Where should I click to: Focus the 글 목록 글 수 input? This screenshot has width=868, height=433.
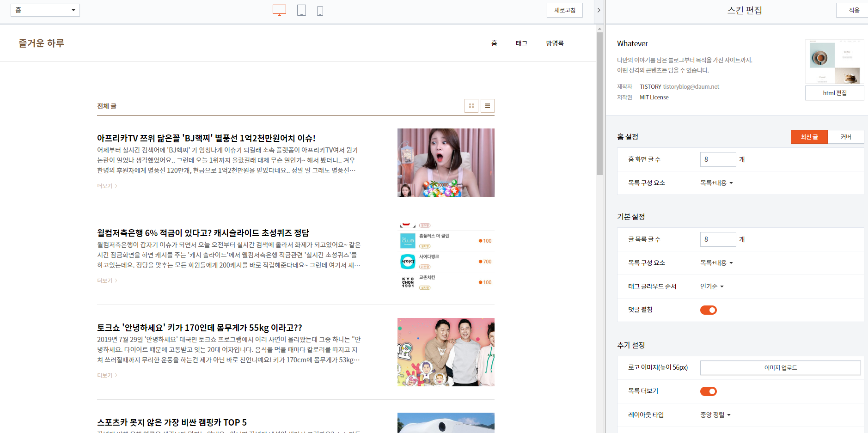pyautogui.click(x=718, y=239)
